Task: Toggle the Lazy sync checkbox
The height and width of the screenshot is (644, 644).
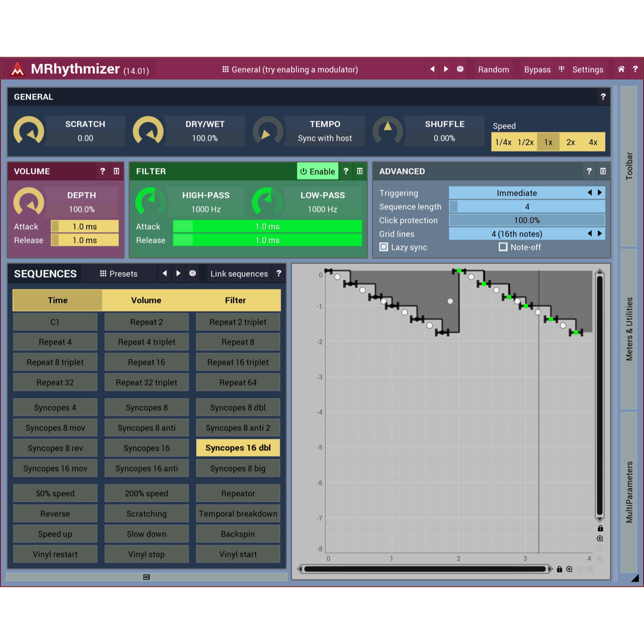Action: 384,247
